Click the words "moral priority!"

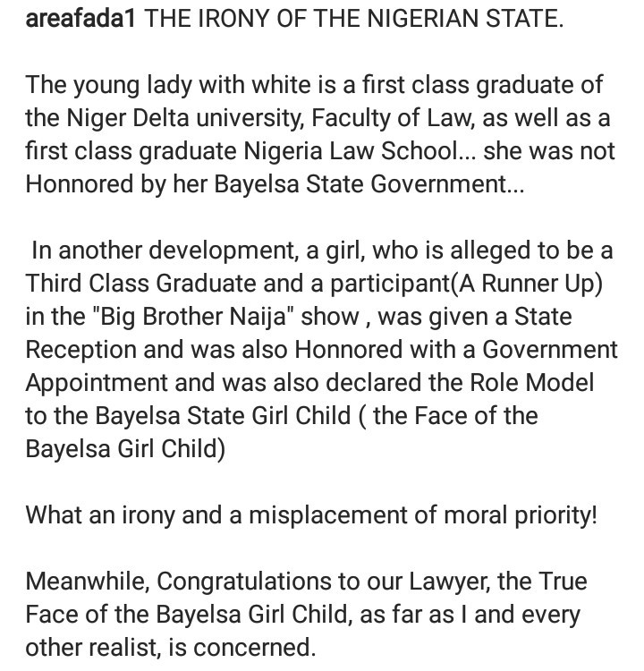[521, 515]
